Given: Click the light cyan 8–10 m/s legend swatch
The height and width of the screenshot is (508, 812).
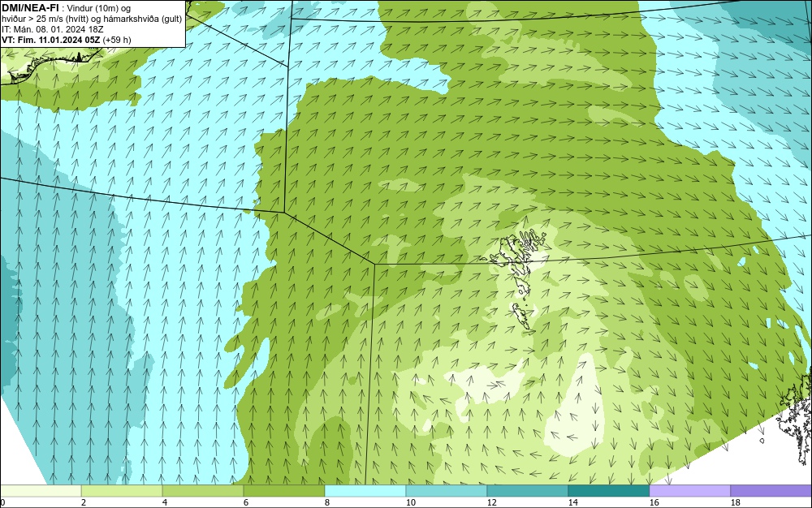Looking at the screenshot, I should pyautogui.click(x=365, y=490).
